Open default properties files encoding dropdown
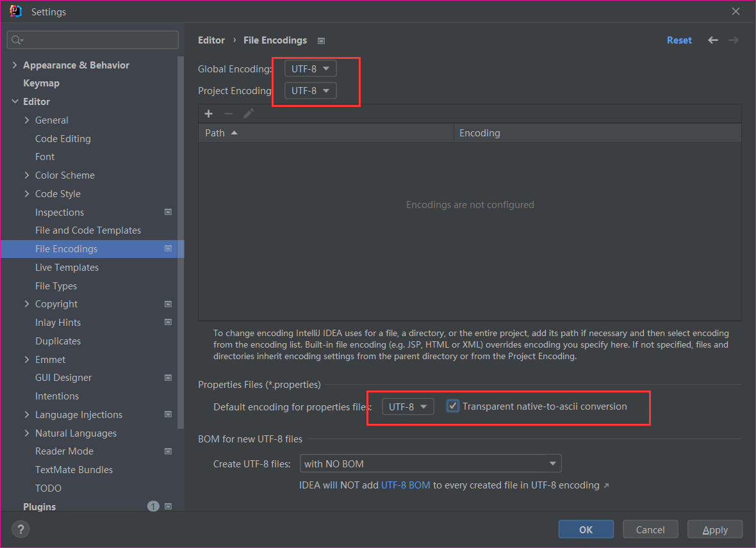Image resolution: width=756 pixels, height=548 pixels. [408, 407]
